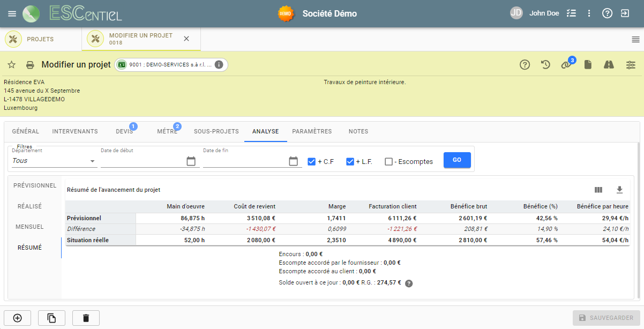Expand the Département dropdown
Viewport: 644px width, 329px height.
54,161
